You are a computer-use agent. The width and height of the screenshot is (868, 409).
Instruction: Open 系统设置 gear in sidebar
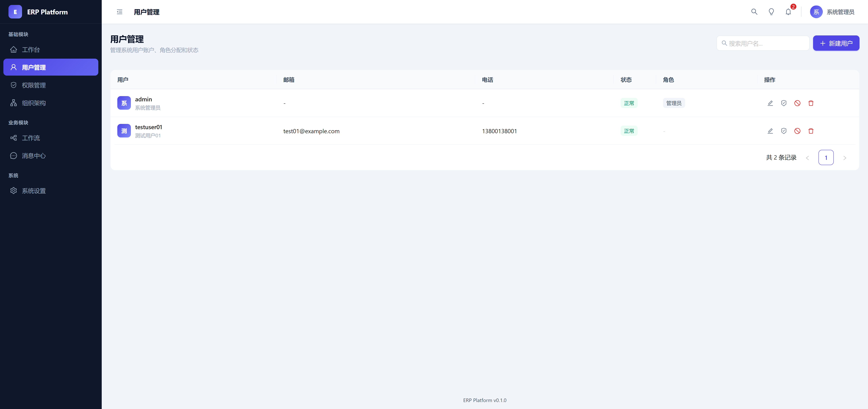point(34,191)
